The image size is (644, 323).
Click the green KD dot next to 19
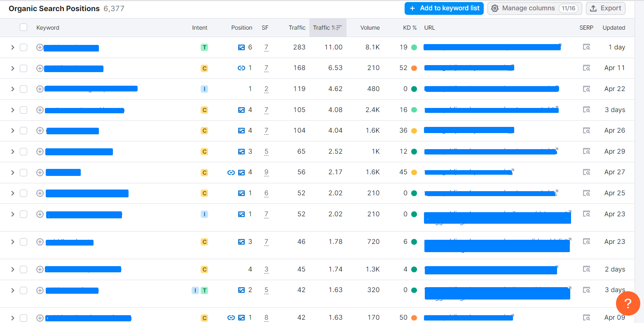click(x=414, y=47)
